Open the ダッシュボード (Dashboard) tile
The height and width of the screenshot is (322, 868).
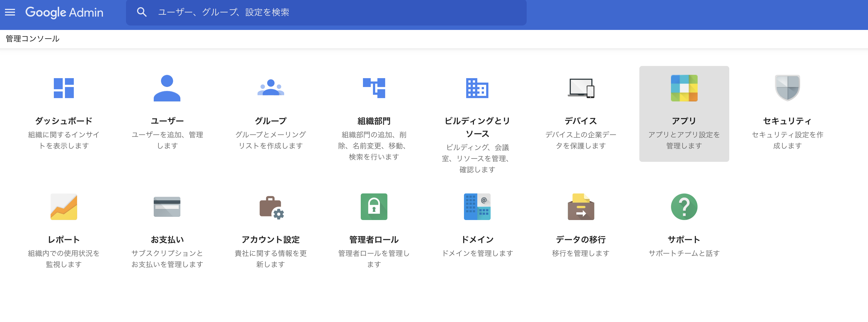pos(64,88)
